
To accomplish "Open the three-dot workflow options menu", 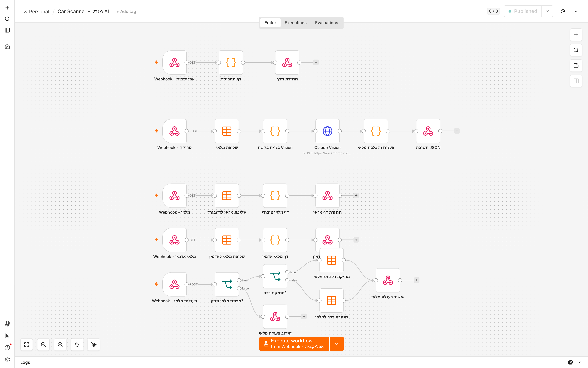I will click(575, 11).
